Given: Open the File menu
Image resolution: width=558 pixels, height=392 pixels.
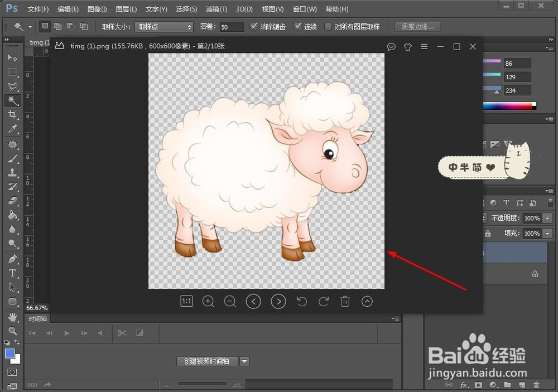Looking at the screenshot, I should point(38,9).
